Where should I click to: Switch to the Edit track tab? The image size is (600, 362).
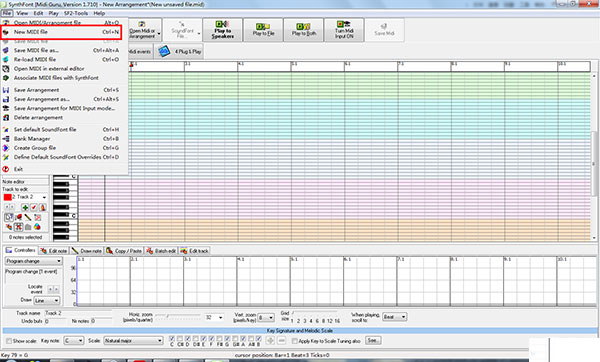[194, 251]
